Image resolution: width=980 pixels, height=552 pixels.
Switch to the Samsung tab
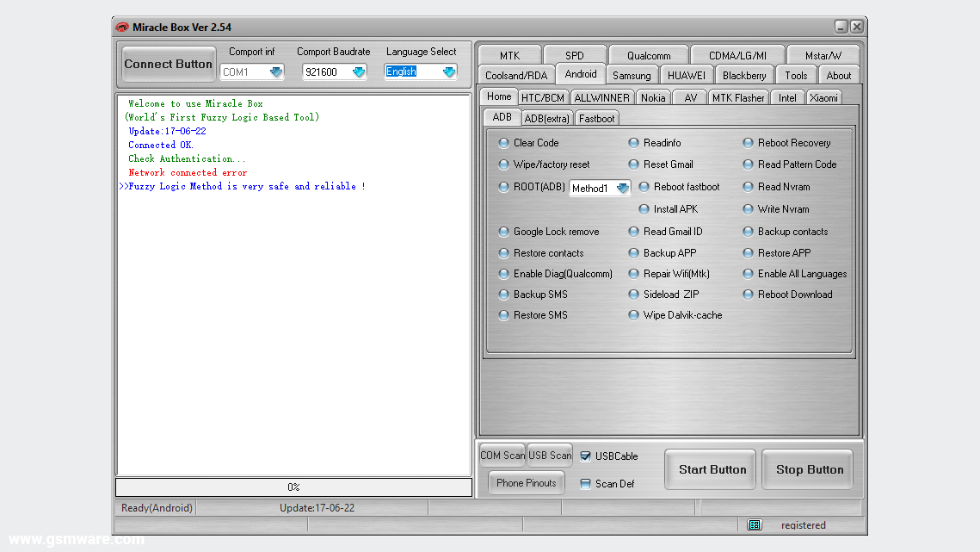tap(632, 76)
